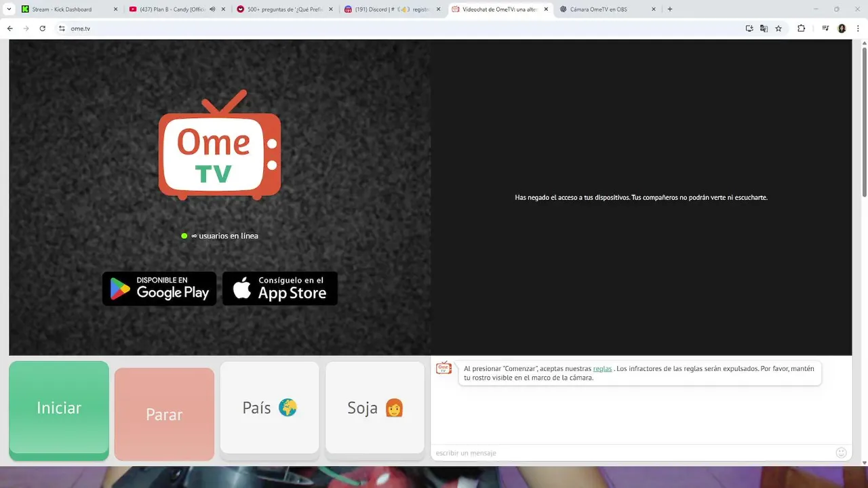Viewport: 868px width, 488px height.
Task: Open the media controls icon
Action: [x=825, y=28]
